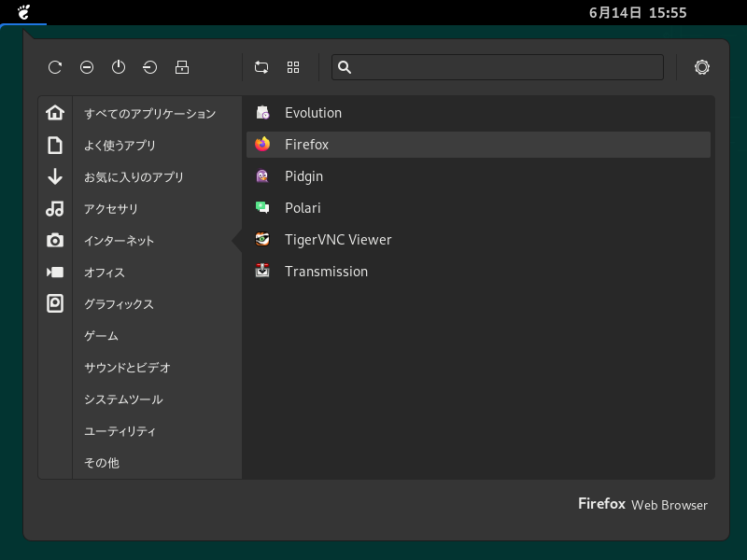Open the disk drive shortcut icon
Image resolution: width=747 pixels, height=560 pixels.
[55, 304]
